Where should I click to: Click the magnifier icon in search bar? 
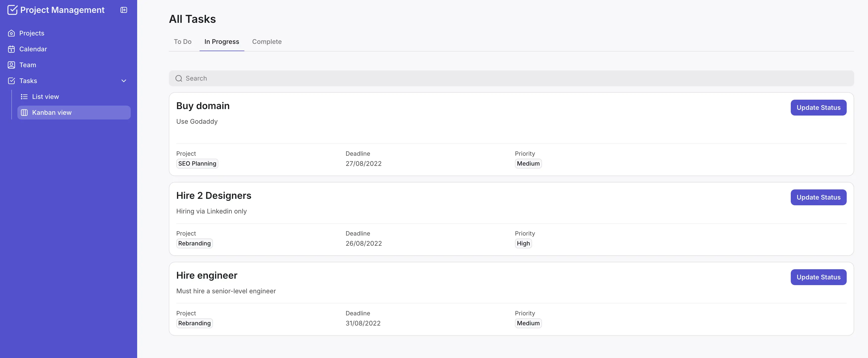pyautogui.click(x=179, y=78)
